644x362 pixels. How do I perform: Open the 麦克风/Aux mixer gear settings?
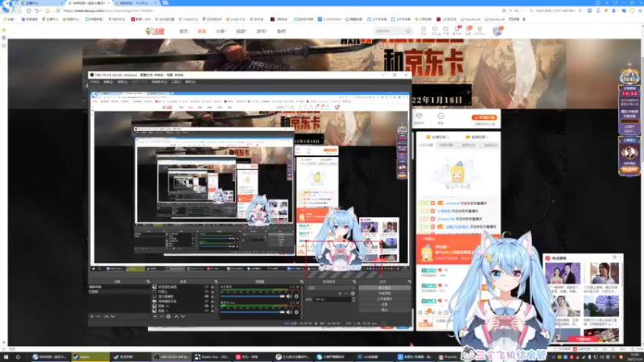coord(296,312)
